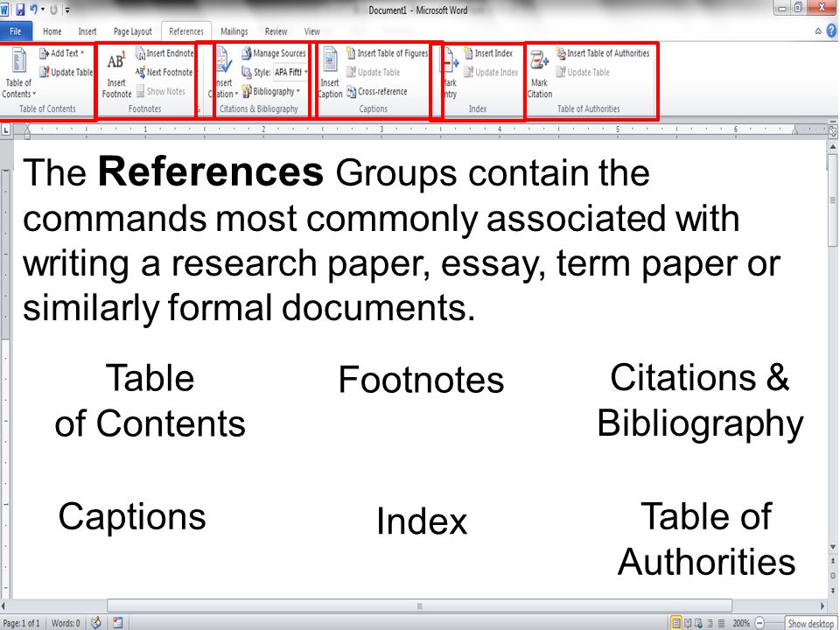Open the Insert Citation menu
Image resolution: width=840 pixels, height=630 pixels.
click(225, 73)
